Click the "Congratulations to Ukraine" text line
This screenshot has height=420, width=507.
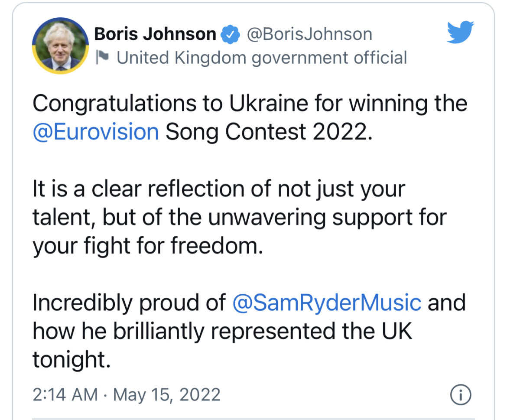pyautogui.click(x=250, y=104)
